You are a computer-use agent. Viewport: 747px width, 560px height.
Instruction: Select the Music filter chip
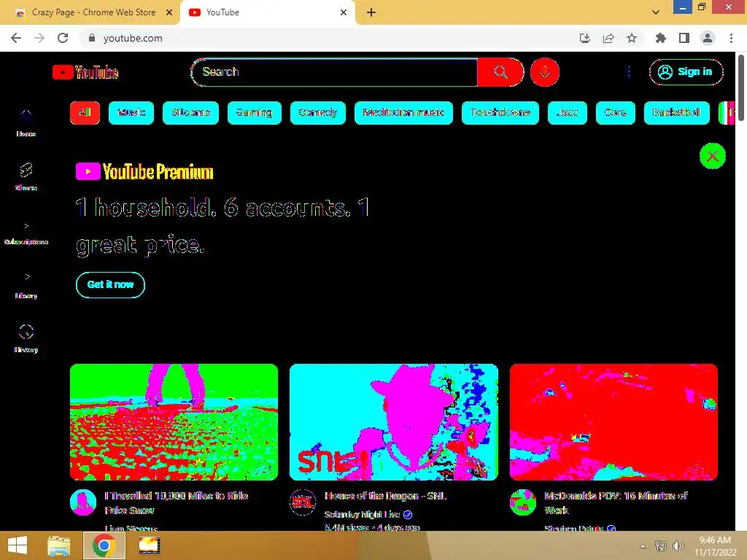(x=131, y=113)
